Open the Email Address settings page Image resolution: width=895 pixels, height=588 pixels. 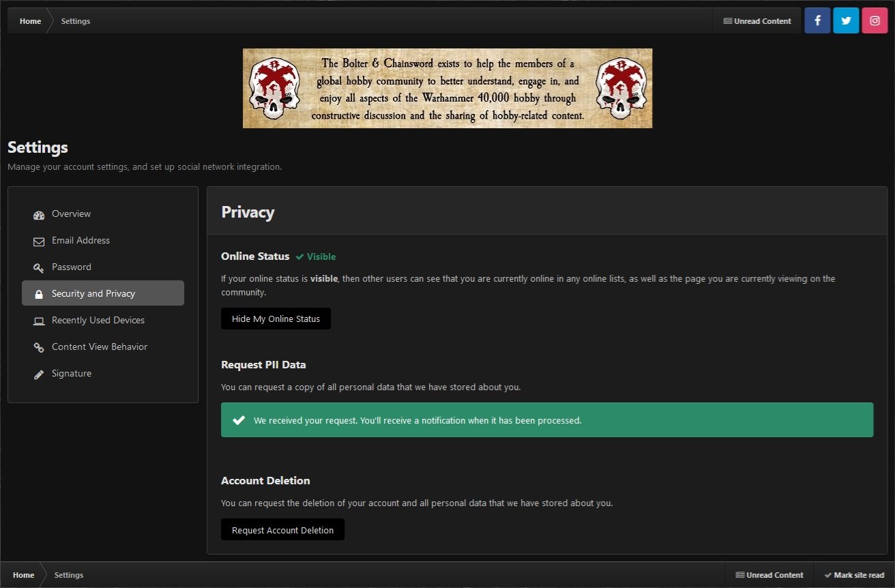pyautogui.click(x=80, y=241)
